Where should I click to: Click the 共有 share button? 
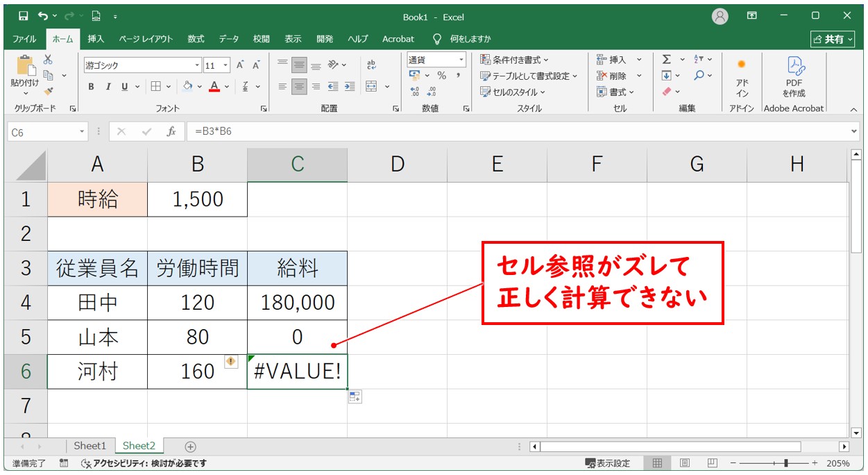[833, 39]
